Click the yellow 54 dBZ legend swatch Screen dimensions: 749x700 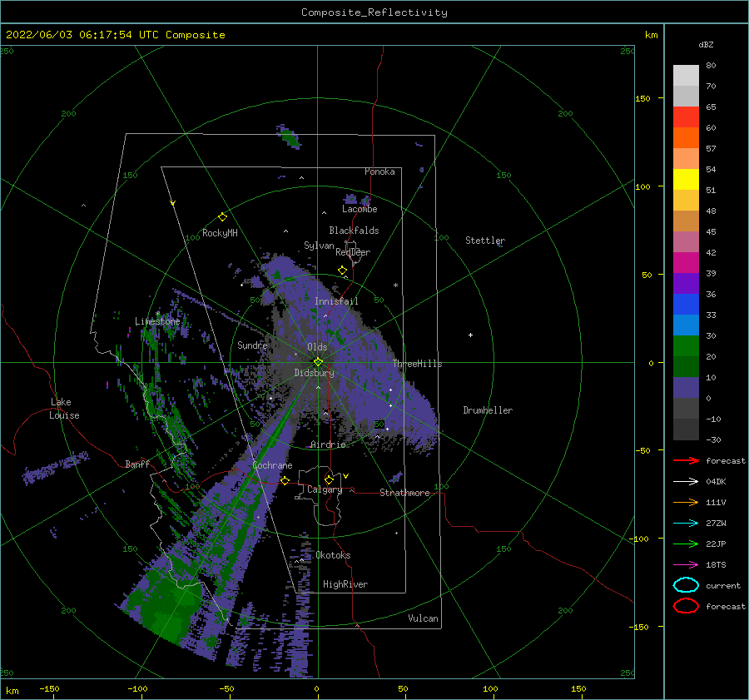click(686, 179)
